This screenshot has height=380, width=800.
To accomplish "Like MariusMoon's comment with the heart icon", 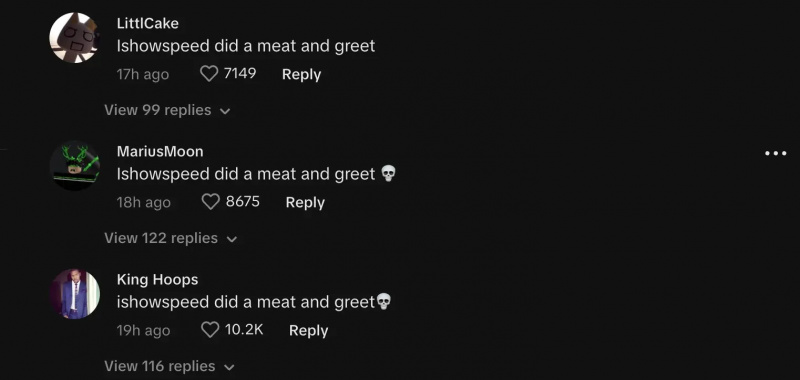I will coord(211,202).
